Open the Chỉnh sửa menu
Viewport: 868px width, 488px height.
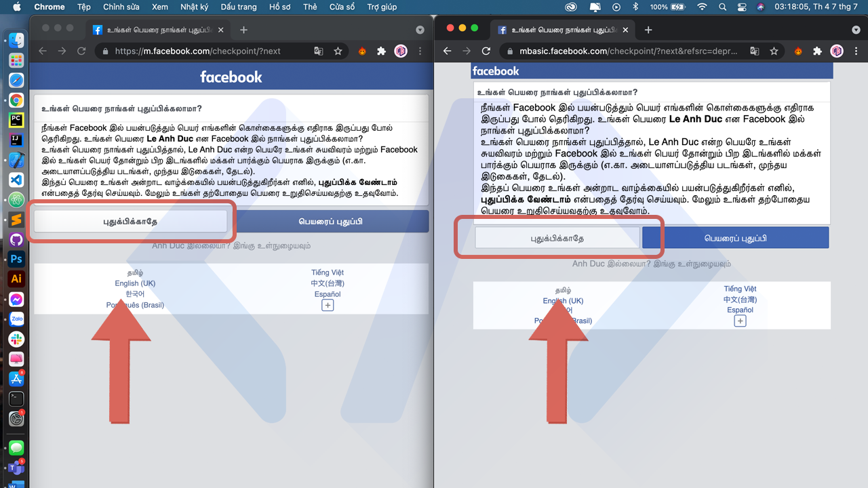click(x=121, y=7)
